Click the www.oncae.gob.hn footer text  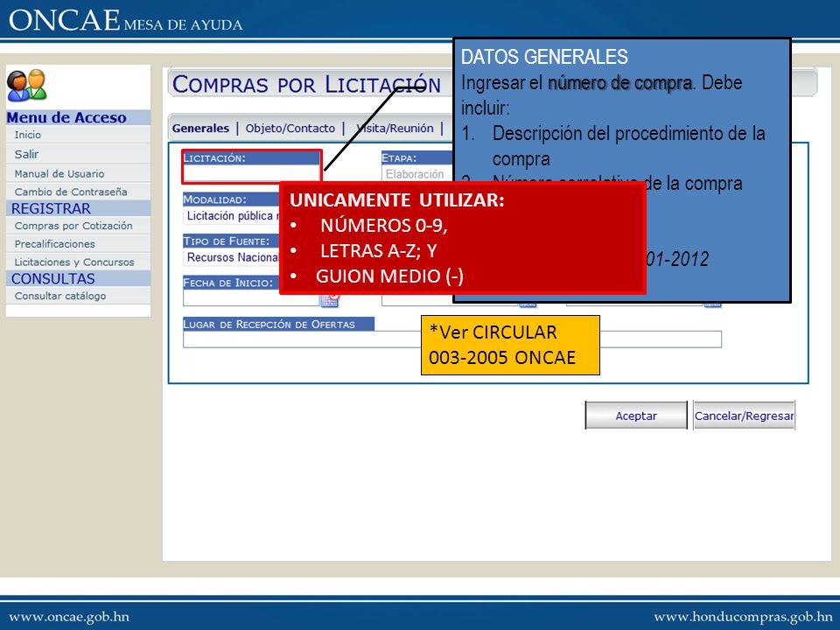point(69,617)
